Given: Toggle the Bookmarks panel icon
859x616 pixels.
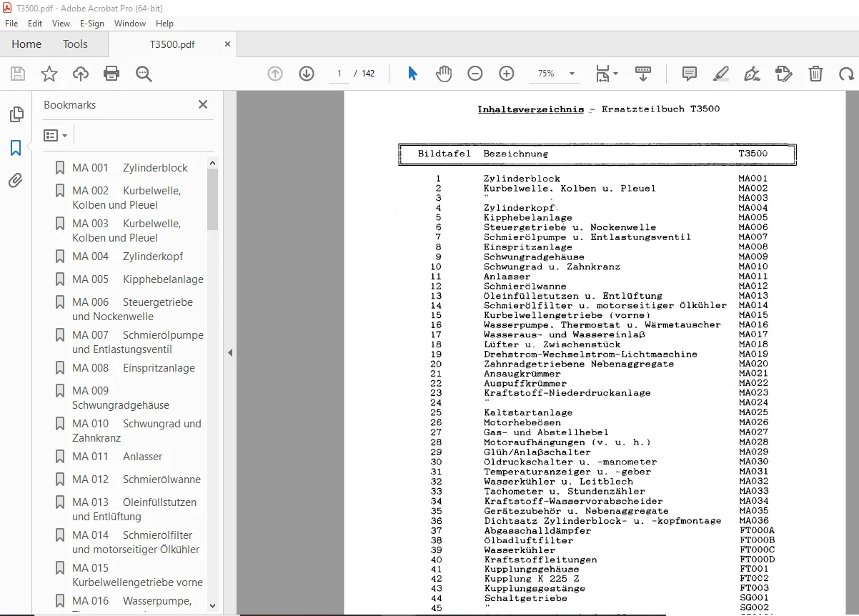Looking at the screenshot, I should click(16, 148).
